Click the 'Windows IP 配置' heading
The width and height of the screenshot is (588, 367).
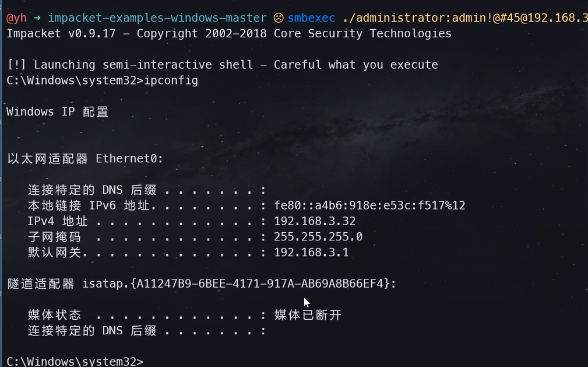point(57,112)
